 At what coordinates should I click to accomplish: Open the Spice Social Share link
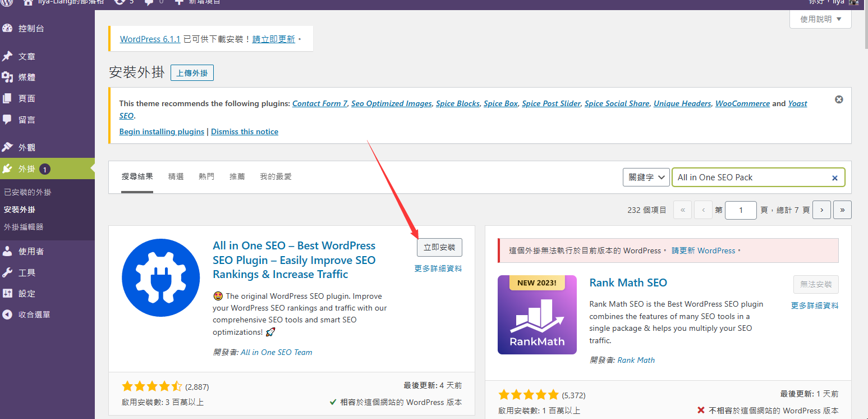[617, 103]
